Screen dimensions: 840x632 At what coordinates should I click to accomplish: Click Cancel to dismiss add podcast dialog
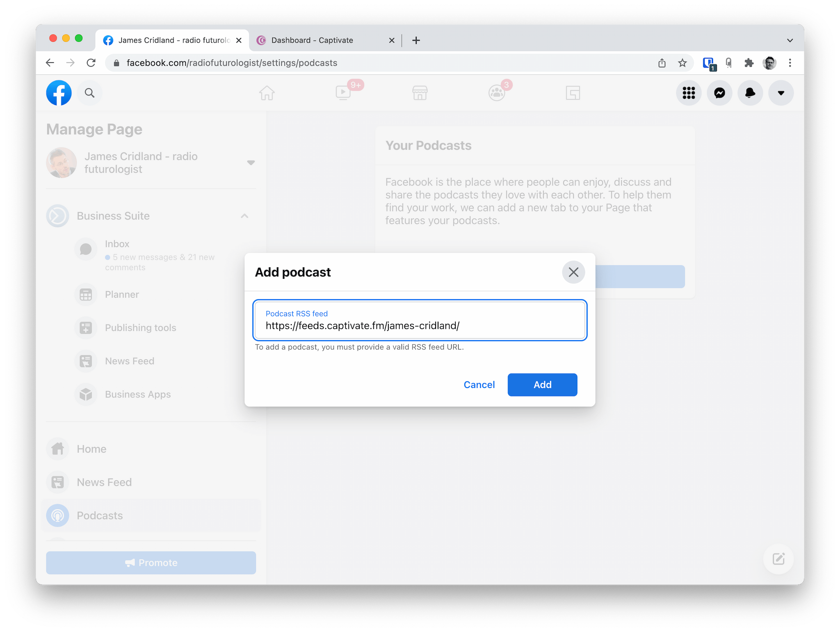pos(479,384)
